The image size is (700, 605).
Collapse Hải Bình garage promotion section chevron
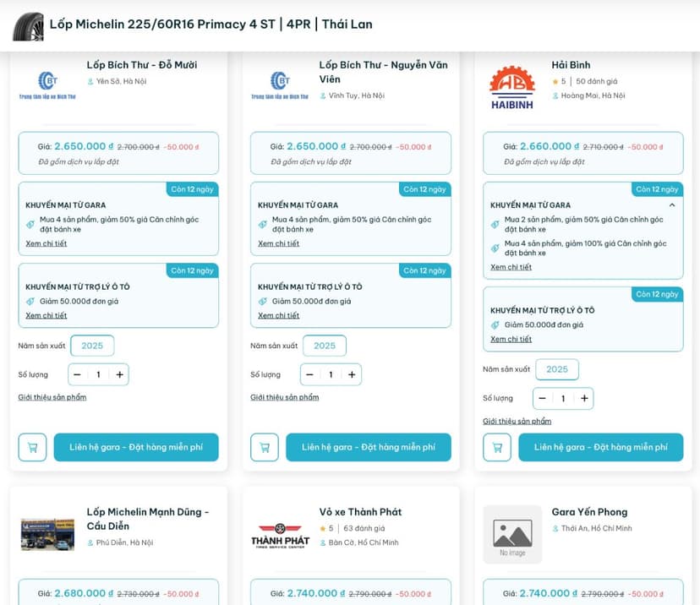click(672, 205)
